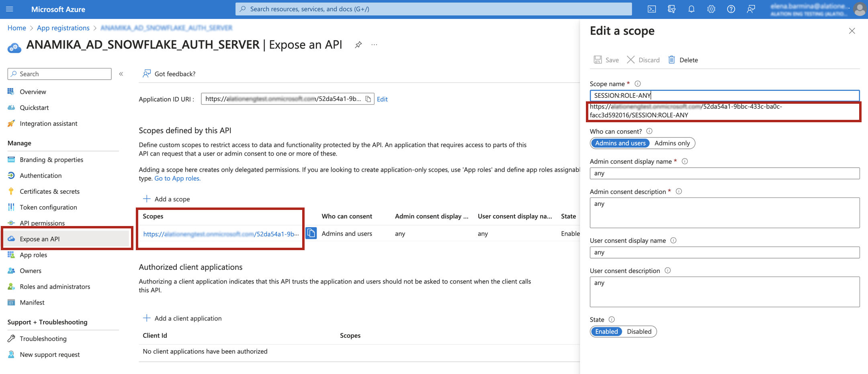Image resolution: width=868 pixels, height=374 pixels.
Task: Set scope State to Disabled
Action: (x=639, y=331)
